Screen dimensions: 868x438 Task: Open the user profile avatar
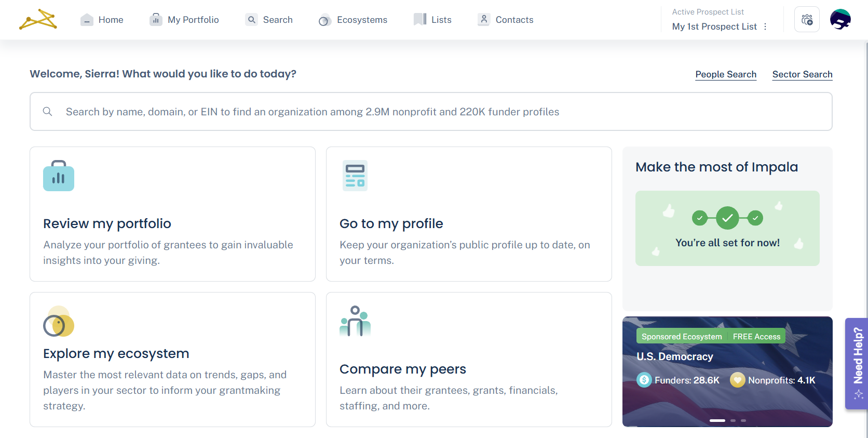click(x=840, y=20)
